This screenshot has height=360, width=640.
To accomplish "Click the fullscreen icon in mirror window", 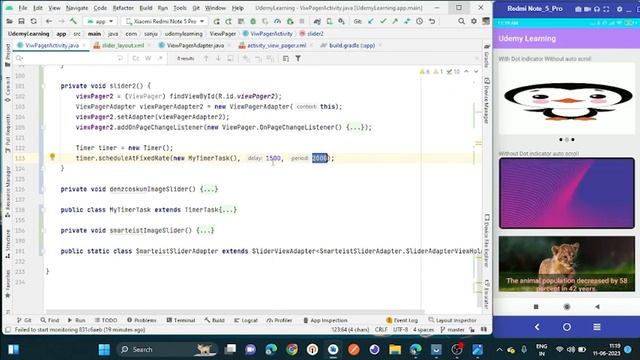I will coord(606,9).
